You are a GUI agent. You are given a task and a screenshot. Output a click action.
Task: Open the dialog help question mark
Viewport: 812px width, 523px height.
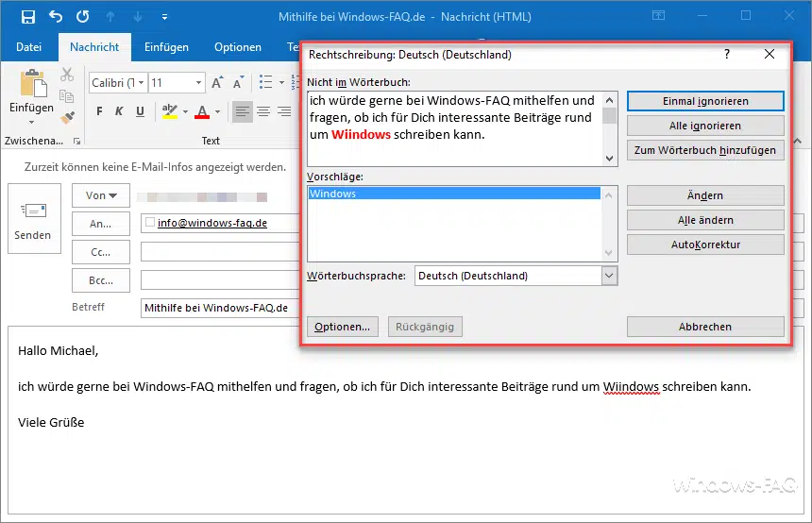[726, 55]
